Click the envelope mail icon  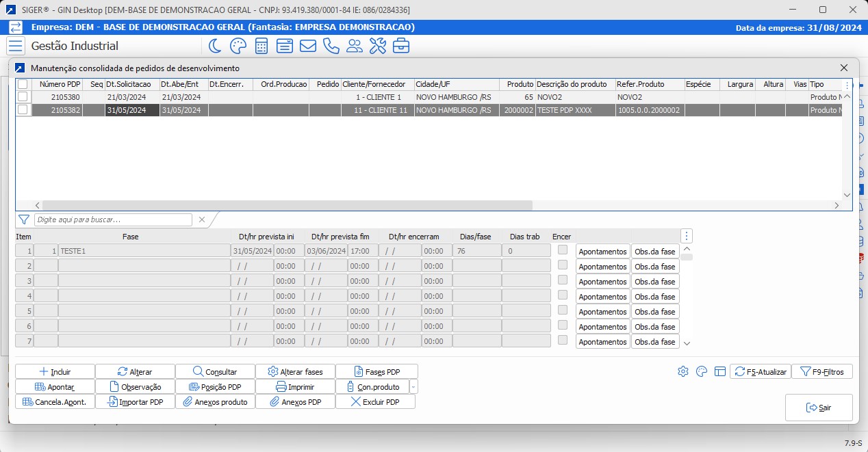click(x=308, y=45)
